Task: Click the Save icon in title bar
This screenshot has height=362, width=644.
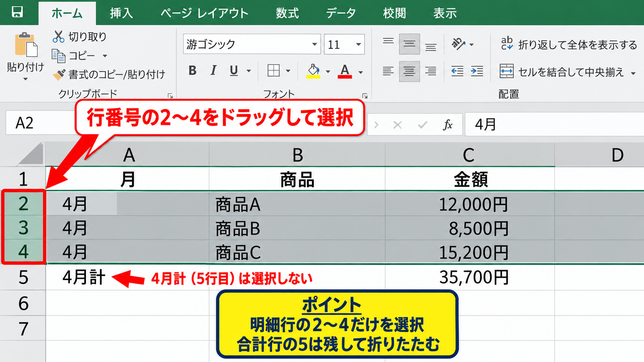Action: coord(17,12)
